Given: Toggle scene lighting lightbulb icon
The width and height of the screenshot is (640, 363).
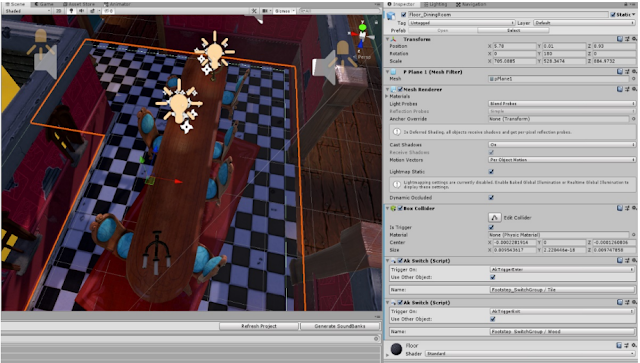Looking at the screenshot, I should pyautogui.click(x=71, y=11).
